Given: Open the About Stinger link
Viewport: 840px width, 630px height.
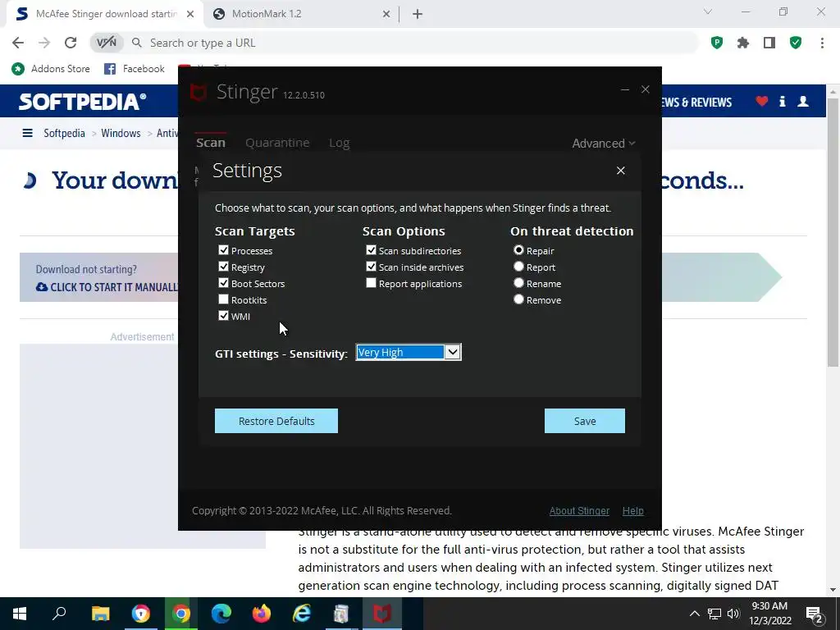Looking at the screenshot, I should point(579,510).
